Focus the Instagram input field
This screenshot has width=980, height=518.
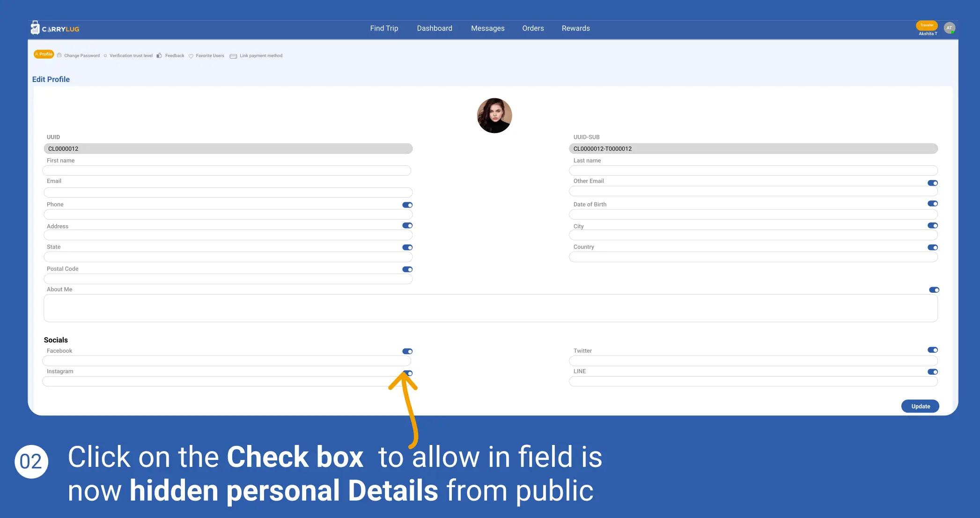(227, 382)
